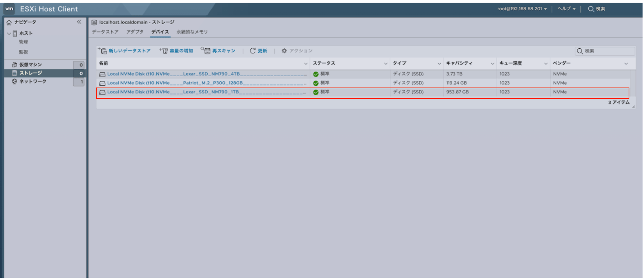The height and width of the screenshot is (279, 644).
Task: Click the refresh arrow icon for 更新
Action: (252, 51)
